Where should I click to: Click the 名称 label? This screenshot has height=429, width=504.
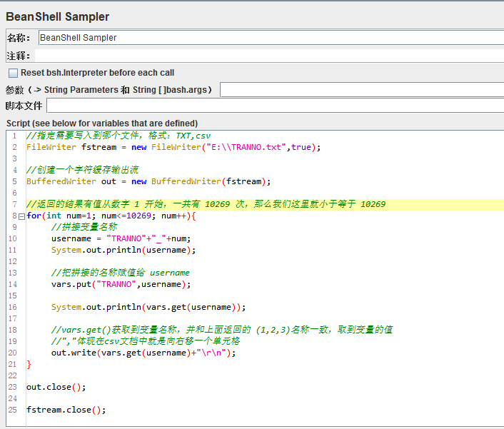pos(19,38)
